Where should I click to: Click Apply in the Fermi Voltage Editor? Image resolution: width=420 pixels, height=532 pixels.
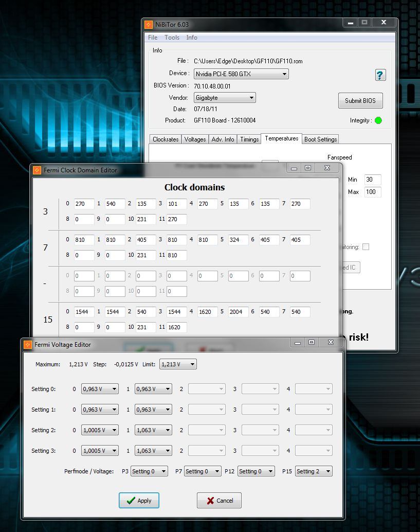coord(139,501)
